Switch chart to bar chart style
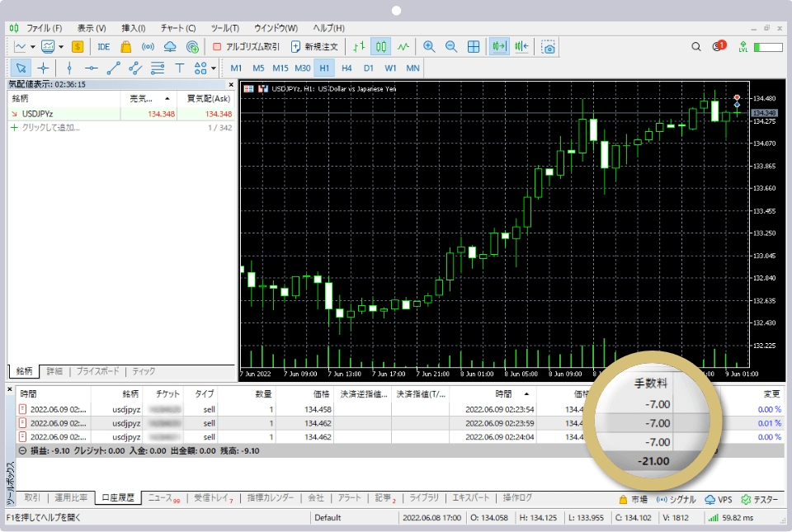The height and width of the screenshot is (532, 792). point(359,47)
